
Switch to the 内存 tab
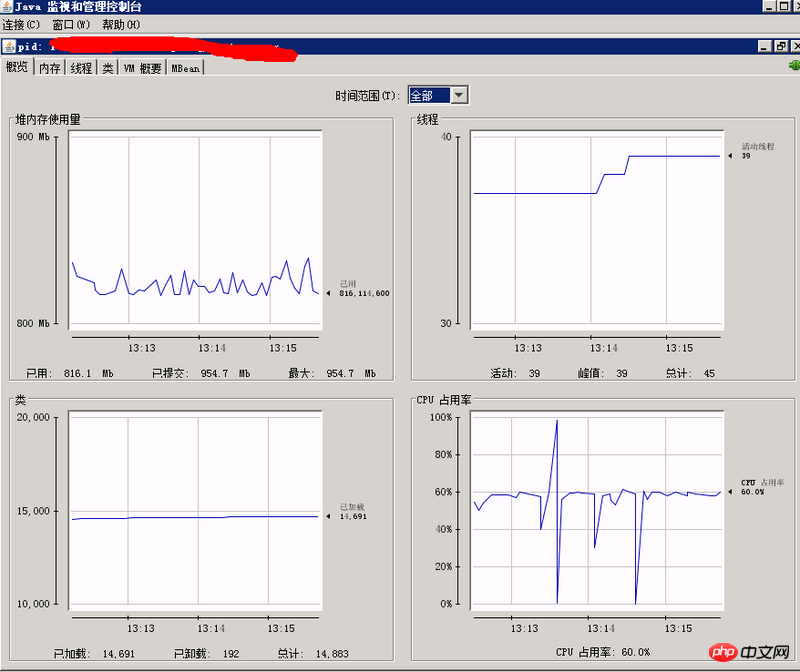point(50,68)
